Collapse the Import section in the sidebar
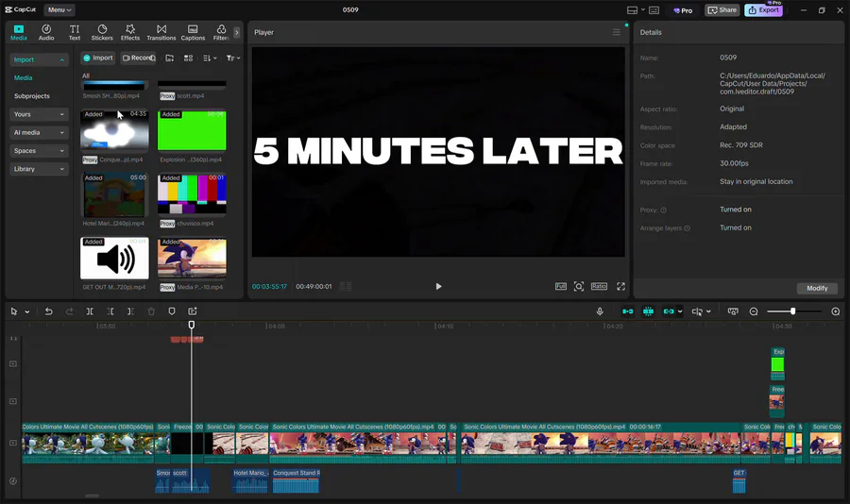 click(39, 59)
